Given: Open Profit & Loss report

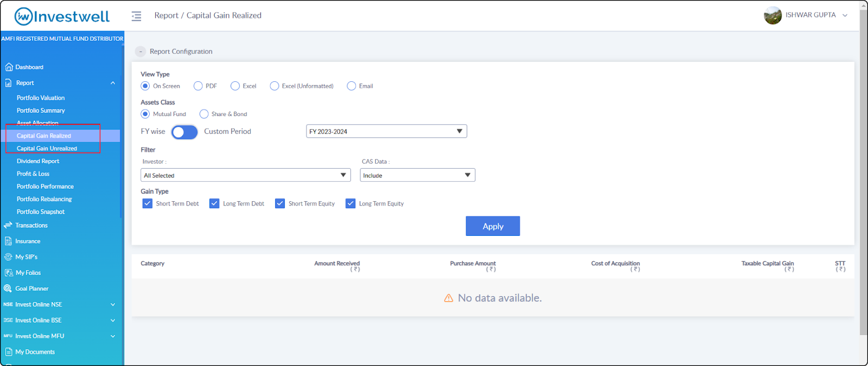Looking at the screenshot, I should click(x=33, y=174).
